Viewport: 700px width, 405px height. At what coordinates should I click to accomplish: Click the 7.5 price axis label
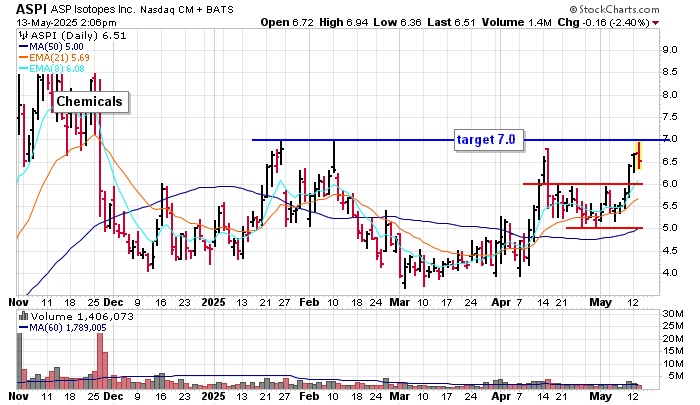669,117
